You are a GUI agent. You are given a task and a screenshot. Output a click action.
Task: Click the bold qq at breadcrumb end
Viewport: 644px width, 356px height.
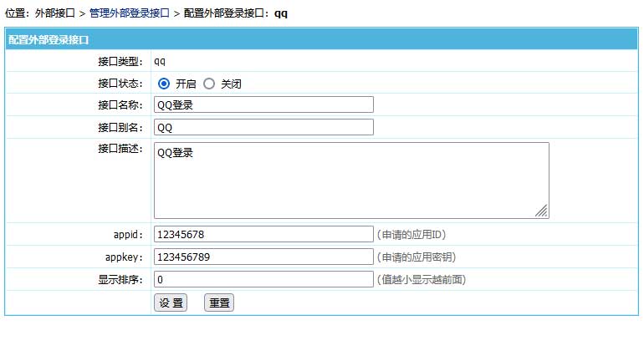[281, 13]
